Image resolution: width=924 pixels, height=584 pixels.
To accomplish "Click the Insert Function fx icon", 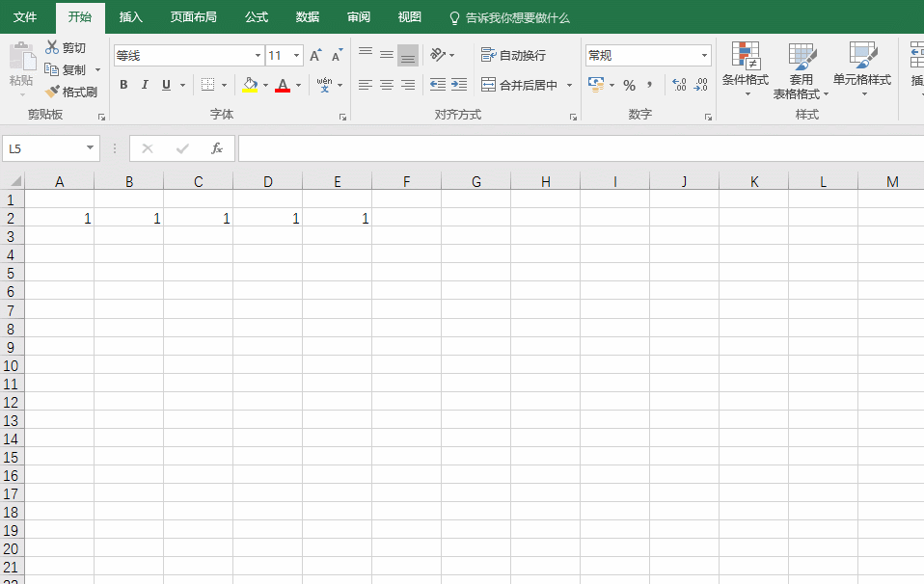I will 217,148.
